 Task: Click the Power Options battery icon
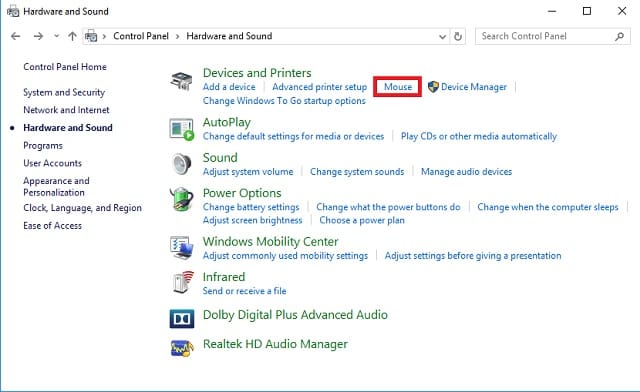181,199
